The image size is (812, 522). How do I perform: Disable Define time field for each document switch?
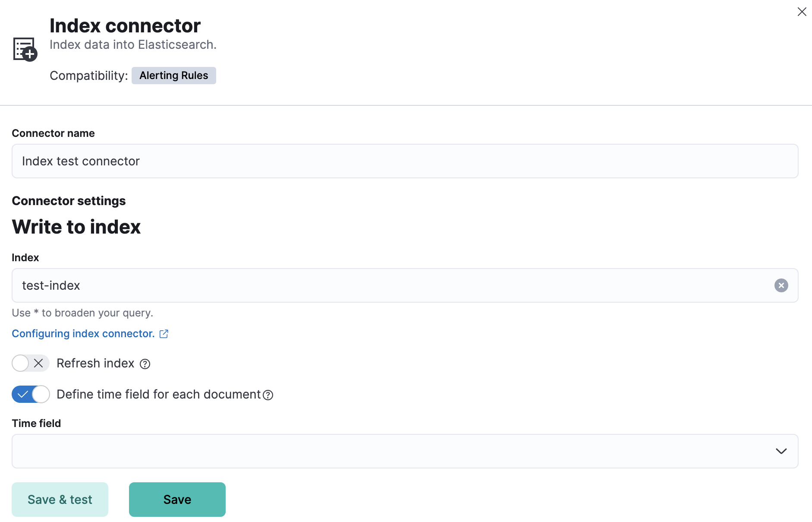pyautogui.click(x=30, y=394)
